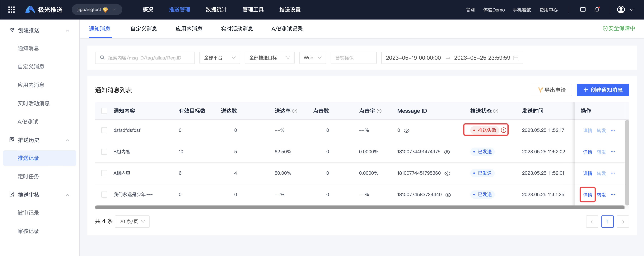The height and width of the screenshot is (256, 644).
Task: Click the notification bell icon
Action: coord(596,10)
